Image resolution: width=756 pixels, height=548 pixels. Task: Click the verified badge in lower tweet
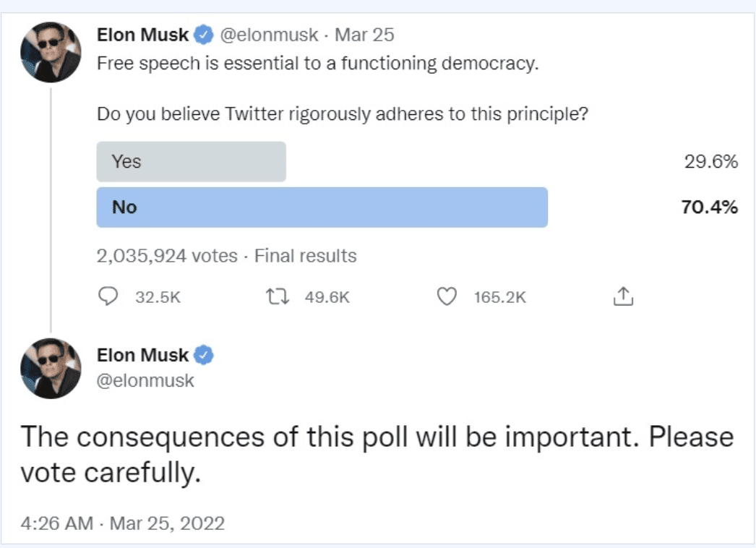tap(205, 355)
